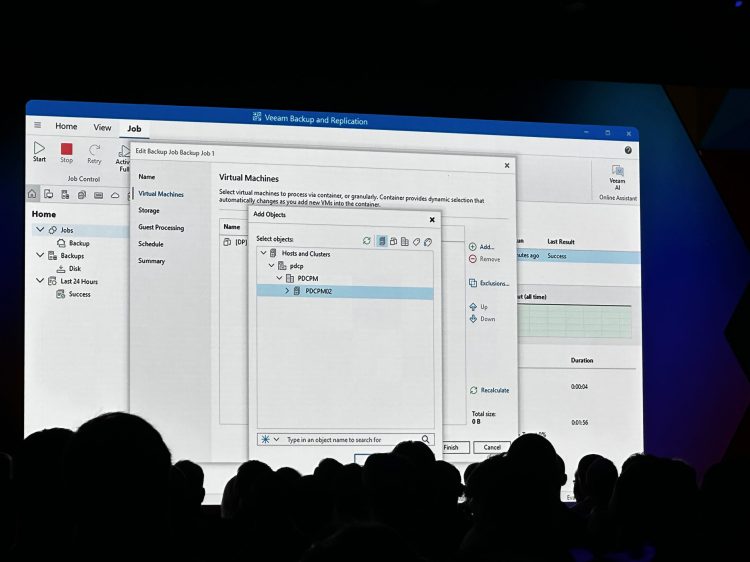Switch to Datastores and VMs view icon

(x=405, y=242)
